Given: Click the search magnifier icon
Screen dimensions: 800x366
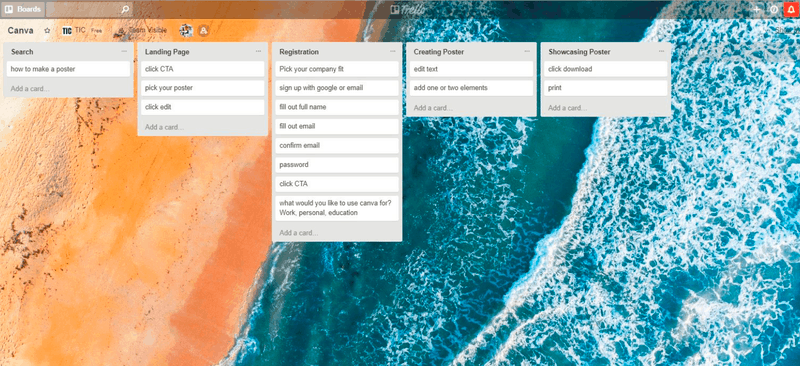Looking at the screenshot, I should 125,9.
